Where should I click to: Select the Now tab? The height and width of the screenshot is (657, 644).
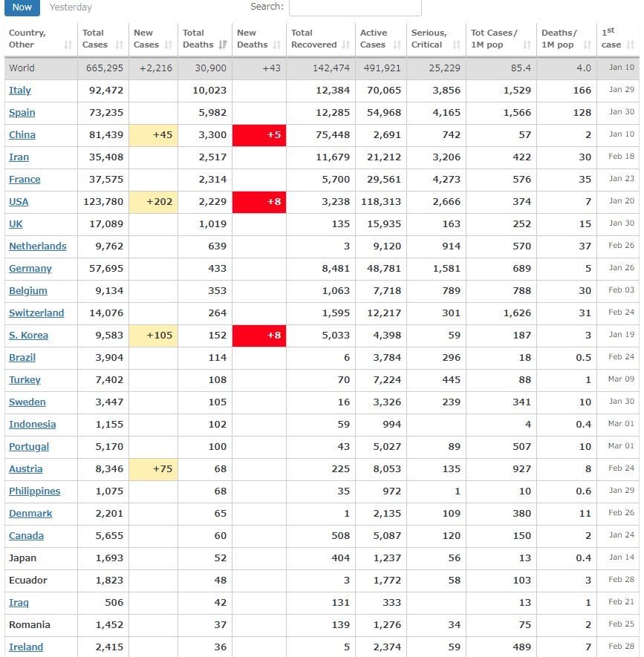coord(22,7)
